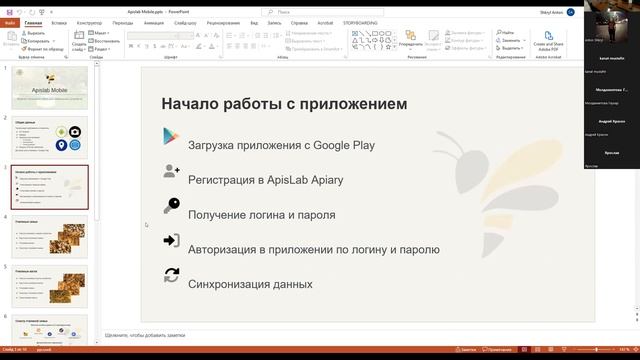Toggle bold formatting

(131, 46)
